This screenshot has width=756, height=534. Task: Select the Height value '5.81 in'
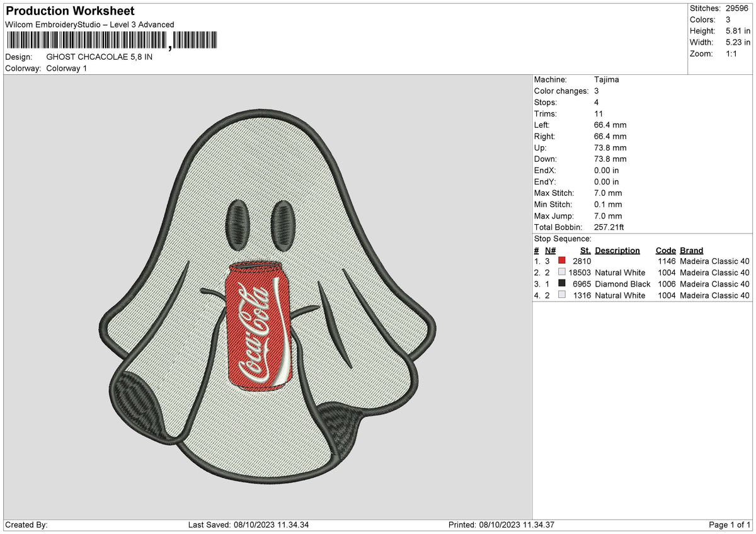(738, 31)
